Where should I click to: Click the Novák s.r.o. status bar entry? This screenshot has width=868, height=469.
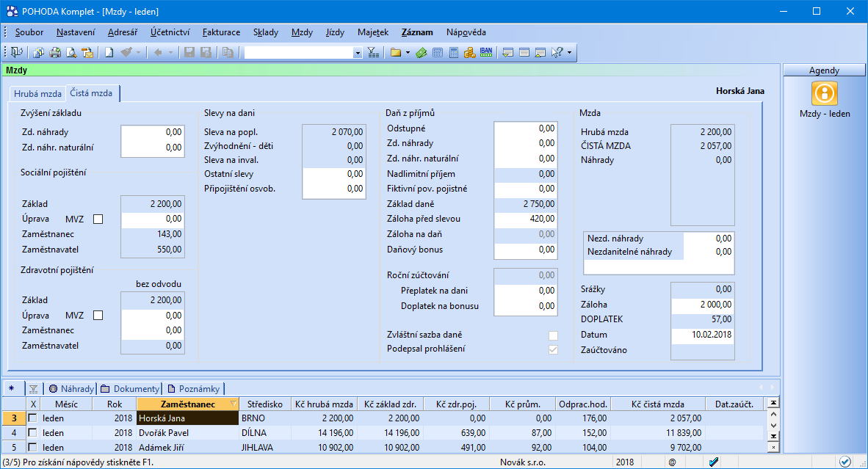tap(523, 462)
